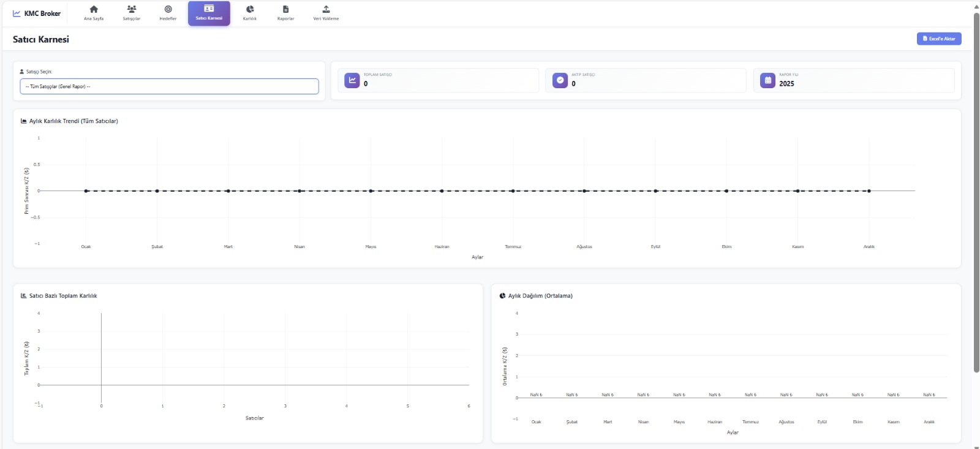This screenshot has height=449, width=980.
Task: Open Hedefler target icon
Action: [x=168, y=10]
